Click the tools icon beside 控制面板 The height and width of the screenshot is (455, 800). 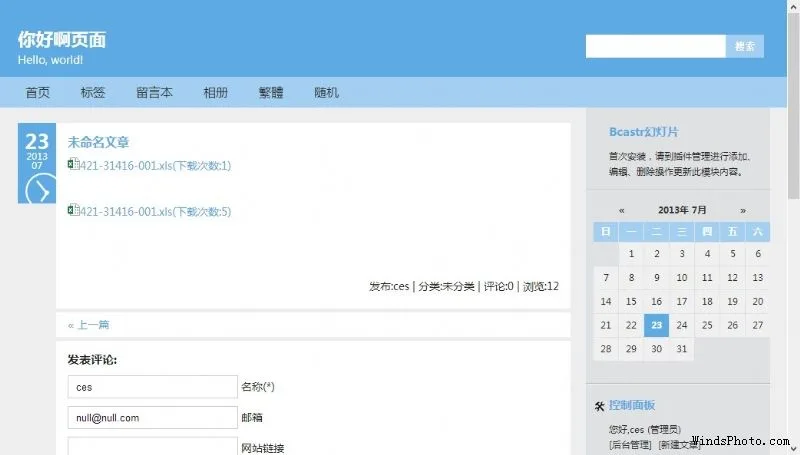599,406
